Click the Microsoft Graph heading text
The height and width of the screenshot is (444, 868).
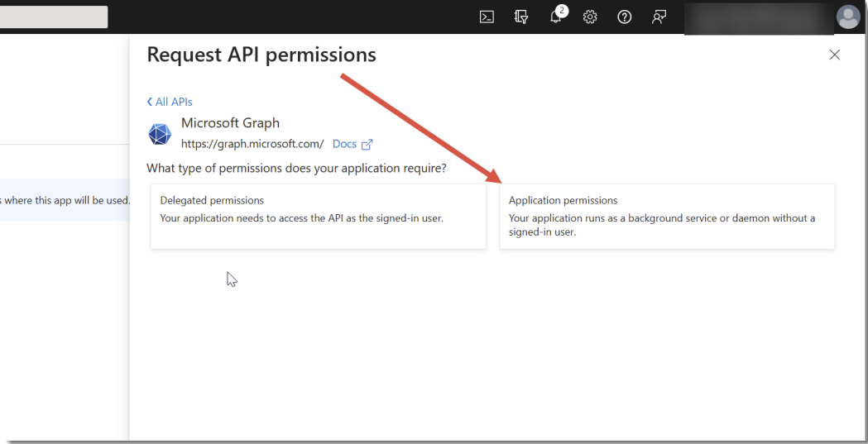click(230, 122)
